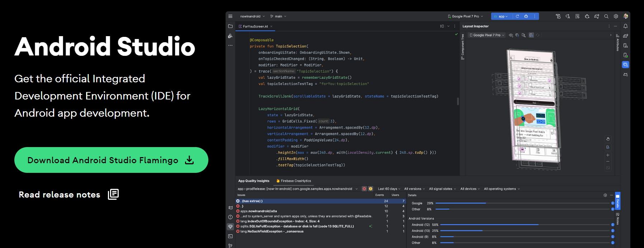
Task: Click the Debug app bug icon
Action: point(526,16)
